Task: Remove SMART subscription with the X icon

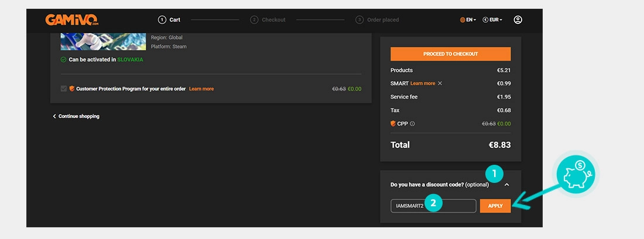Action: point(440,84)
